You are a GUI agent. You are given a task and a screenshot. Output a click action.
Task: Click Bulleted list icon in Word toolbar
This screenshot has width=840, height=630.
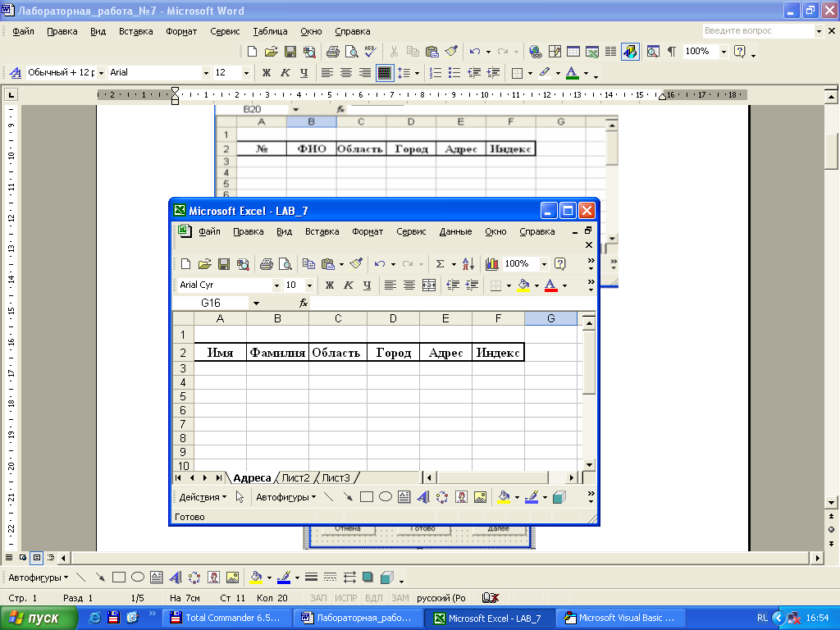tap(454, 72)
